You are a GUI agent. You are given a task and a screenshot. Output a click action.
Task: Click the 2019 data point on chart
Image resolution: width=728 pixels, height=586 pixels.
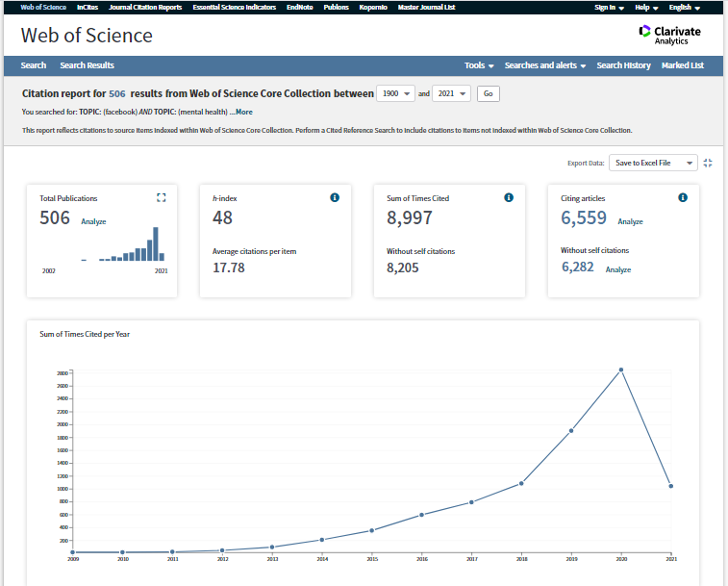point(571,430)
